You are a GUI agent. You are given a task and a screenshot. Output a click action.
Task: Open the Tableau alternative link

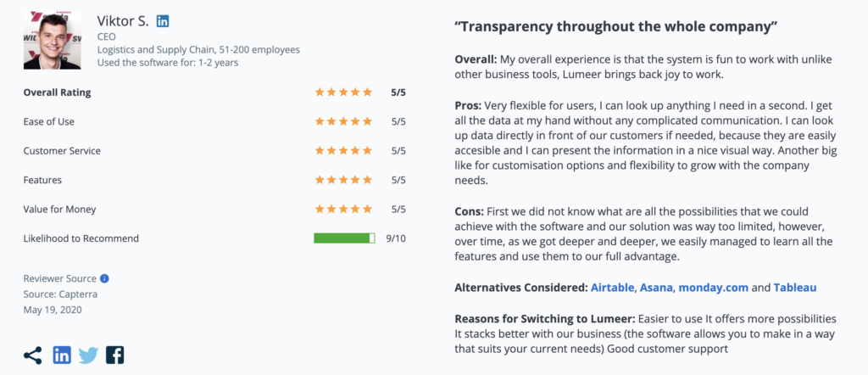coord(795,288)
